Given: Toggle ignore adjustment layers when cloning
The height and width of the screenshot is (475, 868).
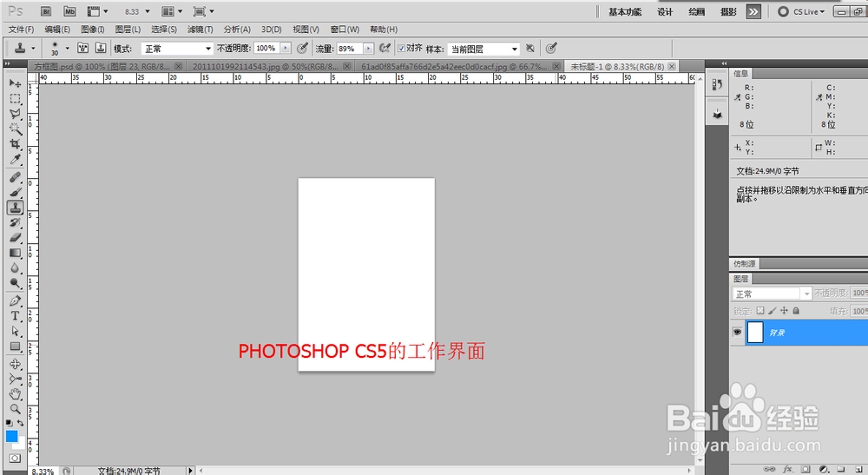Looking at the screenshot, I should pyautogui.click(x=530, y=48).
